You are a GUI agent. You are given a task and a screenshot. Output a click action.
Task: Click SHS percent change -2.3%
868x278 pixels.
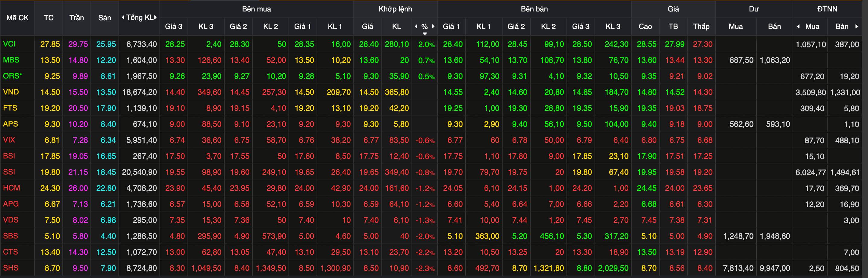pyautogui.click(x=425, y=269)
